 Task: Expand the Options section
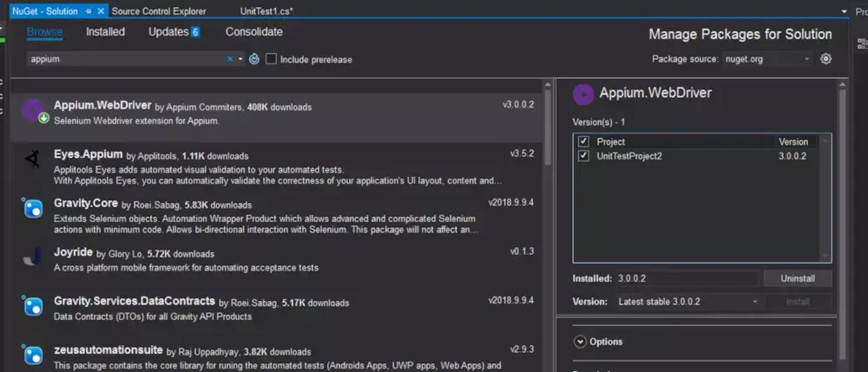point(580,342)
